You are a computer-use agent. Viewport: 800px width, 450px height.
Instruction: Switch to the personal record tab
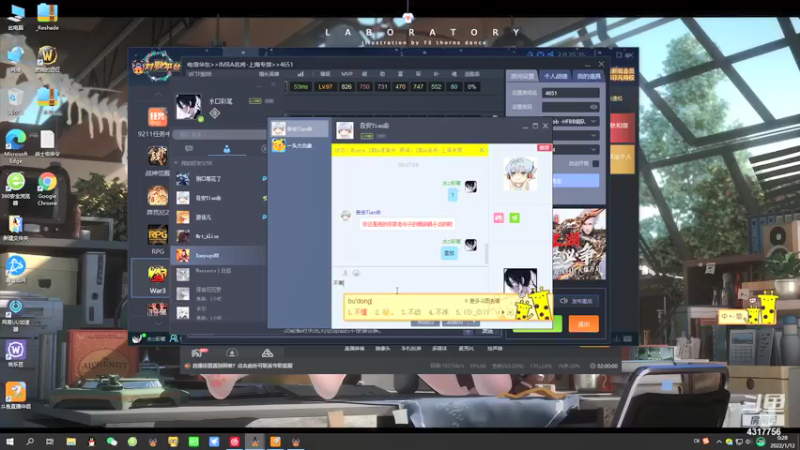point(555,76)
